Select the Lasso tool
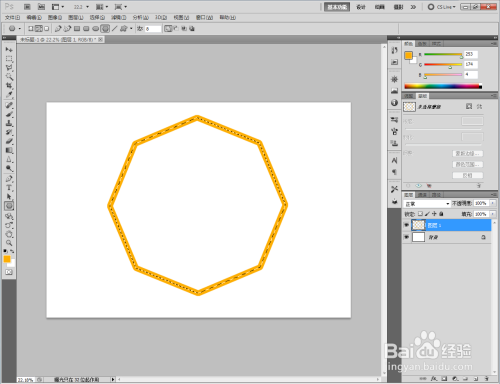Screen dimensions: 500x384 click(x=9, y=68)
